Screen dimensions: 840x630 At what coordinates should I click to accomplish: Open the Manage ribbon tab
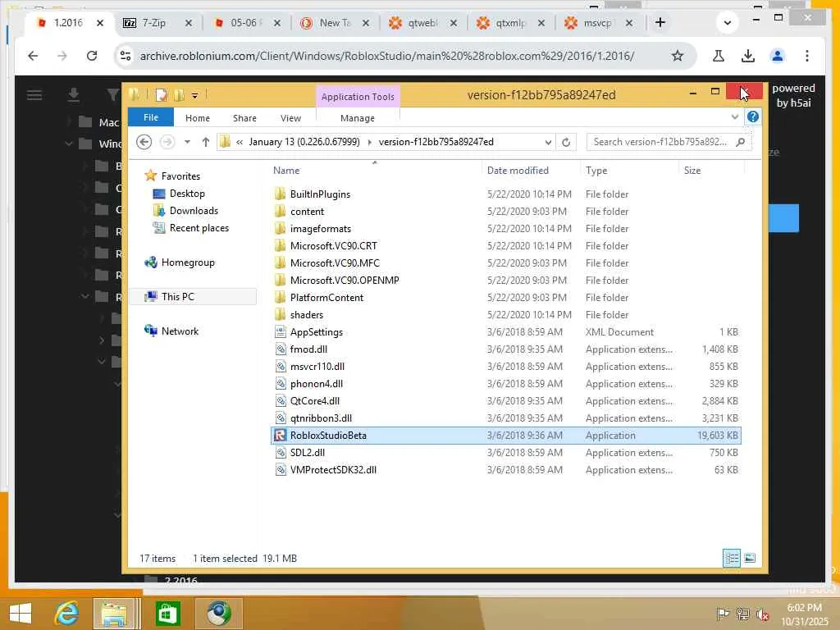click(358, 118)
